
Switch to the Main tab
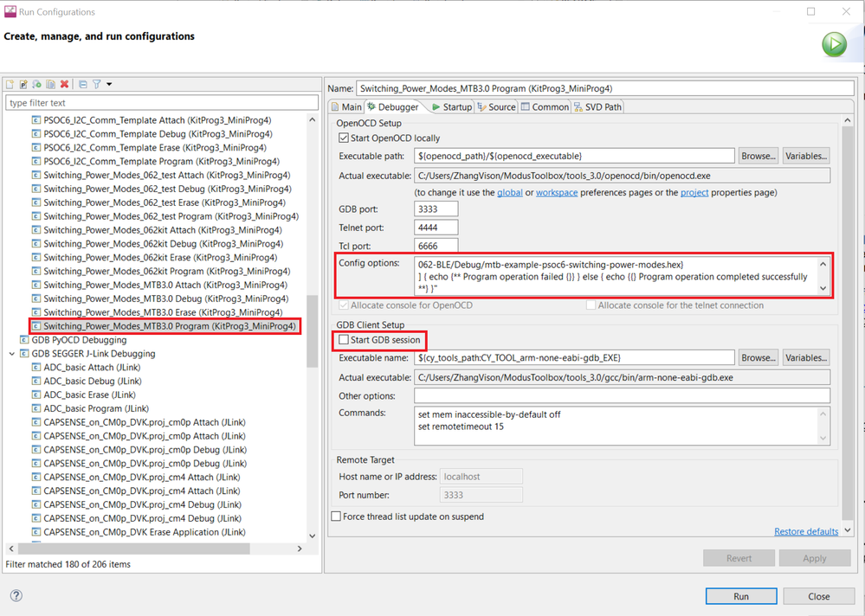pyautogui.click(x=345, y=107)
